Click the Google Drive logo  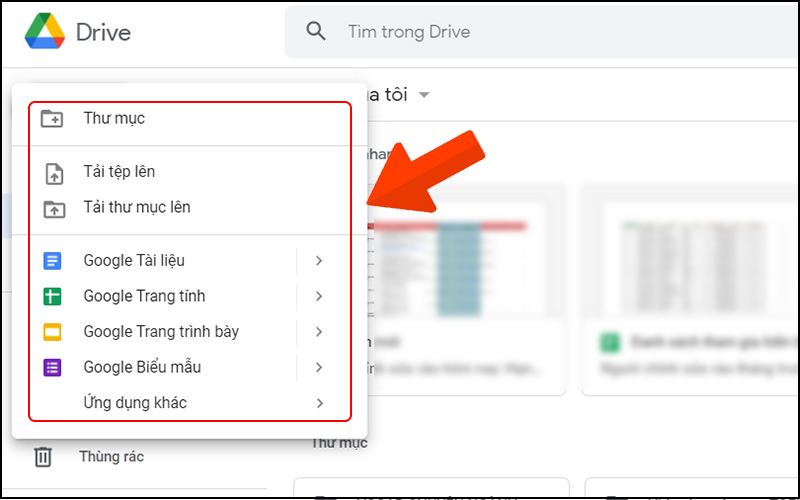pos(45,32)
